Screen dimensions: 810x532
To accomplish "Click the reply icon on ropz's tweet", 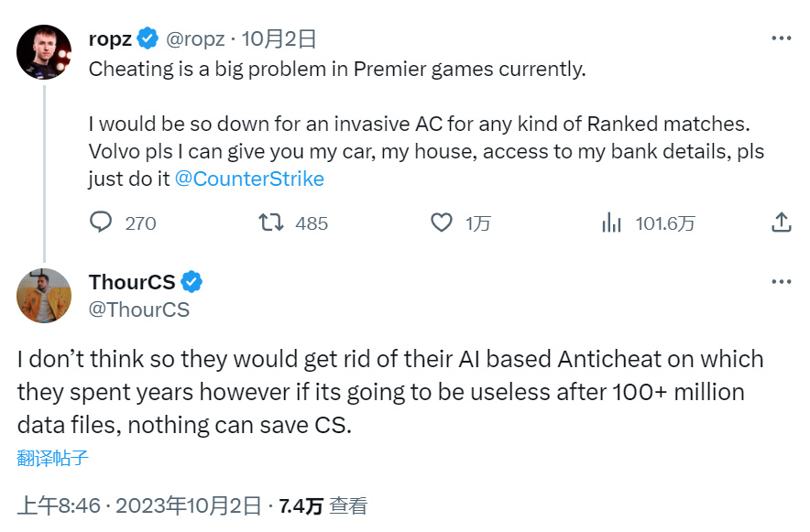I will (x=101, y=223).
